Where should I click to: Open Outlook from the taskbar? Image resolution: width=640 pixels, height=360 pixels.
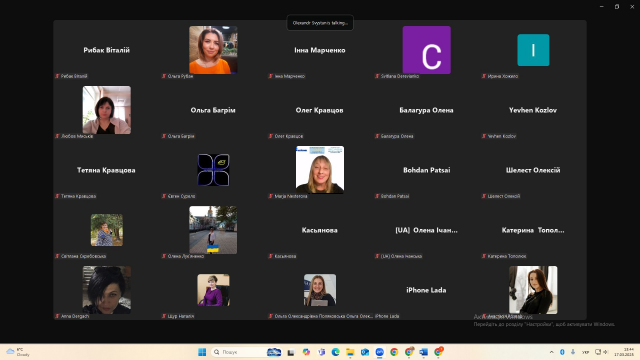pyautogui.click(x=365, y=352)
